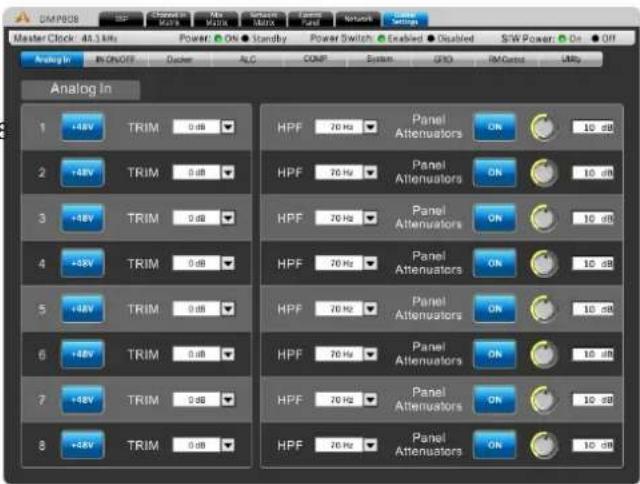Expand the HPF frequency dropdown in row 4
Viewport: 640px width, 484px height.
tap(370, 263)
